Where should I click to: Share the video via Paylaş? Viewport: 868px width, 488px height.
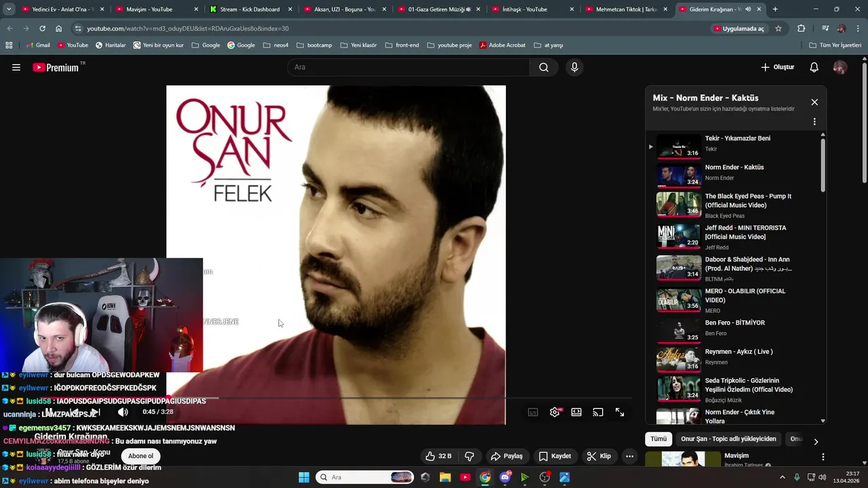507,456
